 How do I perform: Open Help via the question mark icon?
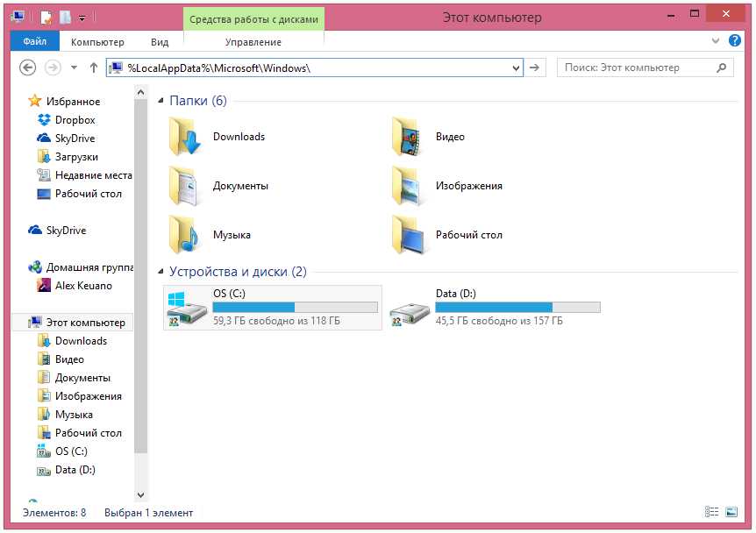click(734, 40)
